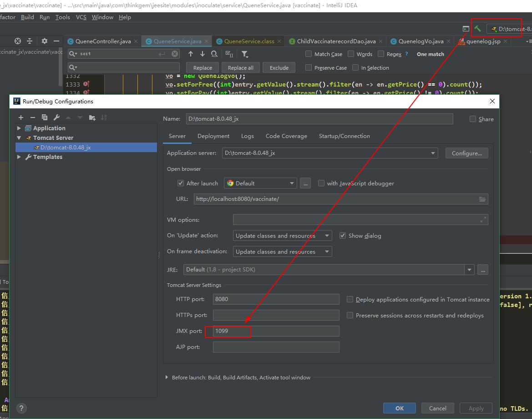Hide project panel with minus icon
Viewport: 532px width, 419px height.
click(56, 41)
